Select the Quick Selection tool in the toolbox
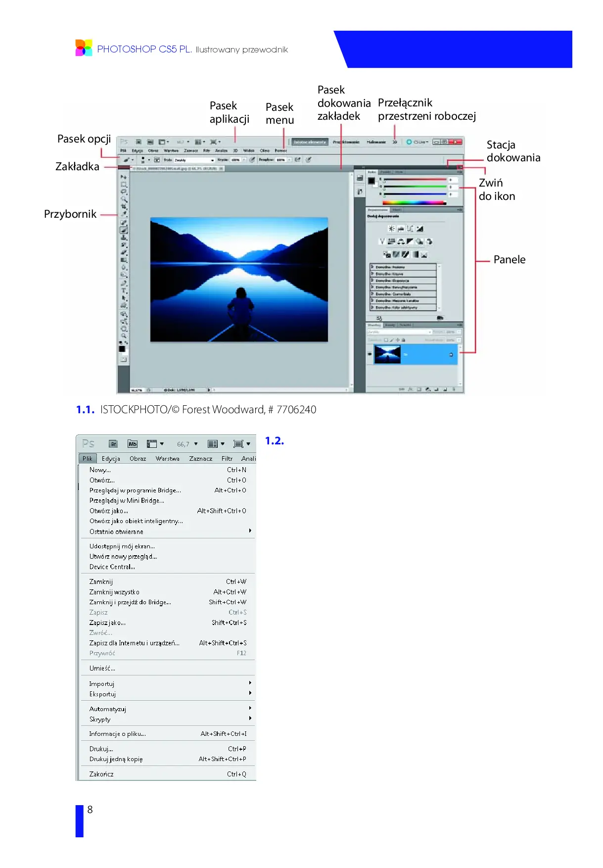Viewport: 603px width, 868px height. click(x=124, y=199)
